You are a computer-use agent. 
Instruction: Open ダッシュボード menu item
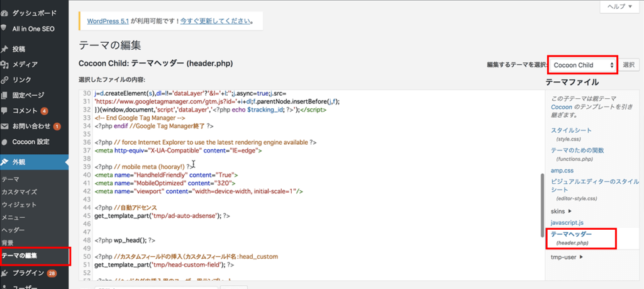point(35,13)
